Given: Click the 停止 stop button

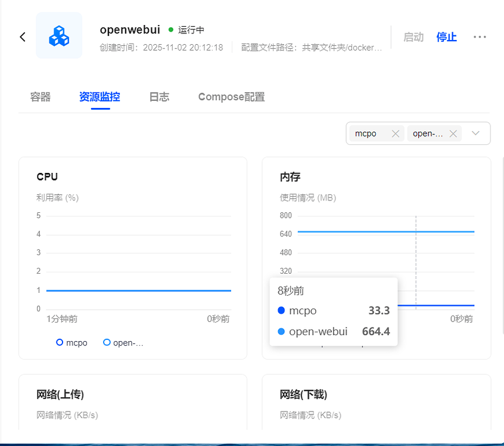Looking at the screenshot, I should click(x=446, y=37).
